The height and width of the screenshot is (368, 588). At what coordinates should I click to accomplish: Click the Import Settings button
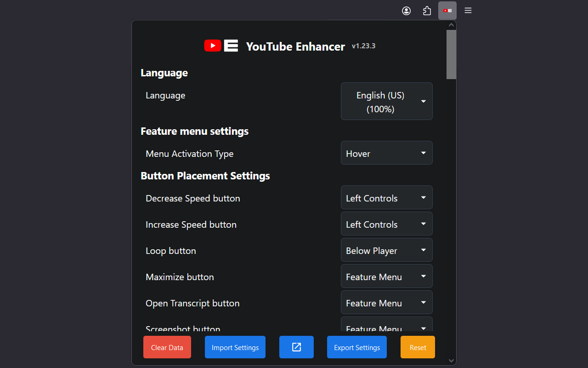tap(235, 347)
